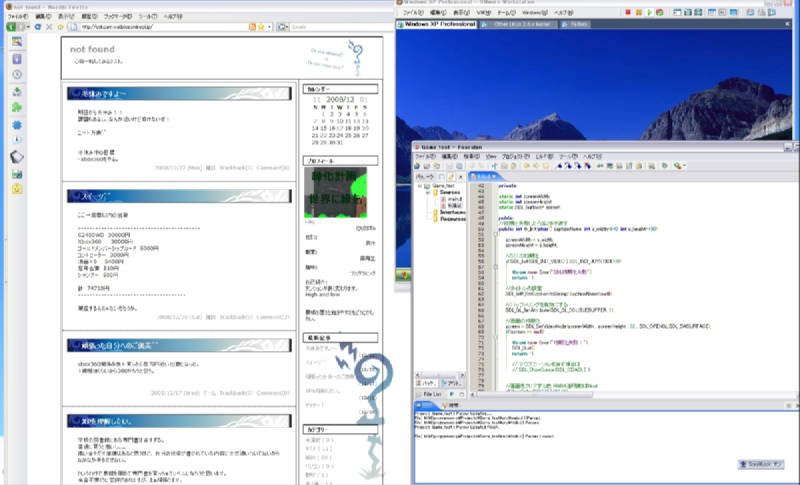
Task: Click Comment link under the first blog post
Action: pos(272,168)
